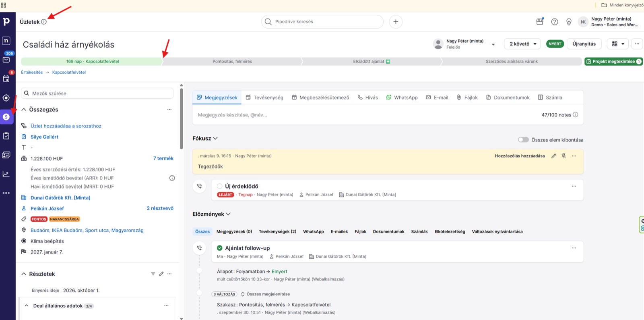The image size is (644, 320).
Task: Collapse the Előzmények section
Action: [228, 214]
